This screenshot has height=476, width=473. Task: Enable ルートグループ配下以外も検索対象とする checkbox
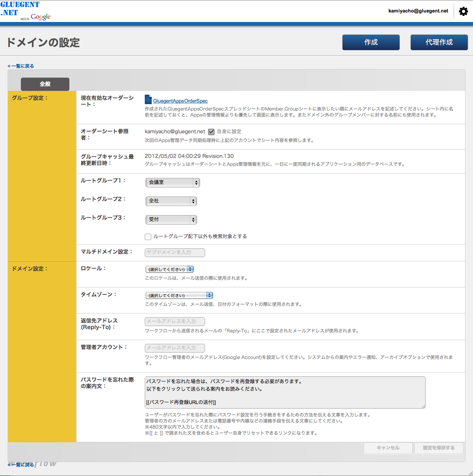[148, 237]
